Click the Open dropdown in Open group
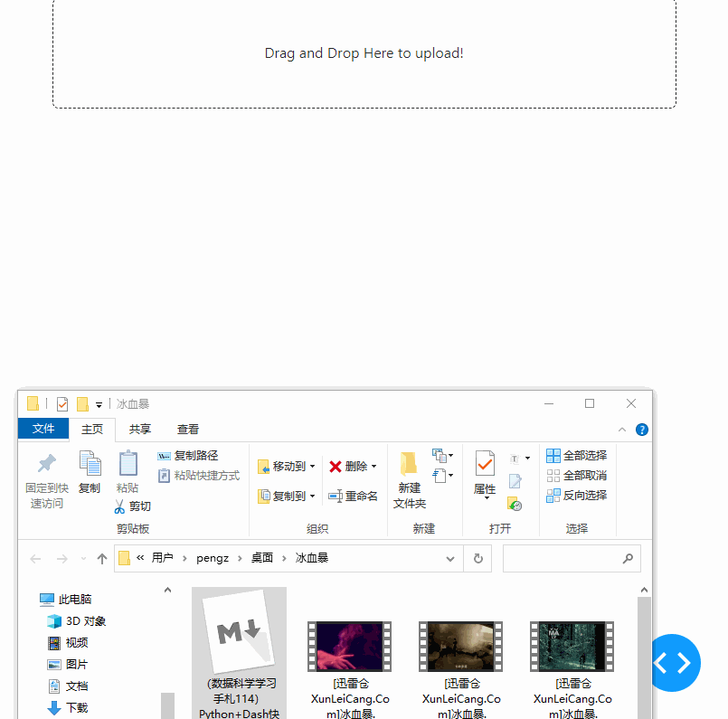This screenshot has width=728, height=719. coord(519,459)
